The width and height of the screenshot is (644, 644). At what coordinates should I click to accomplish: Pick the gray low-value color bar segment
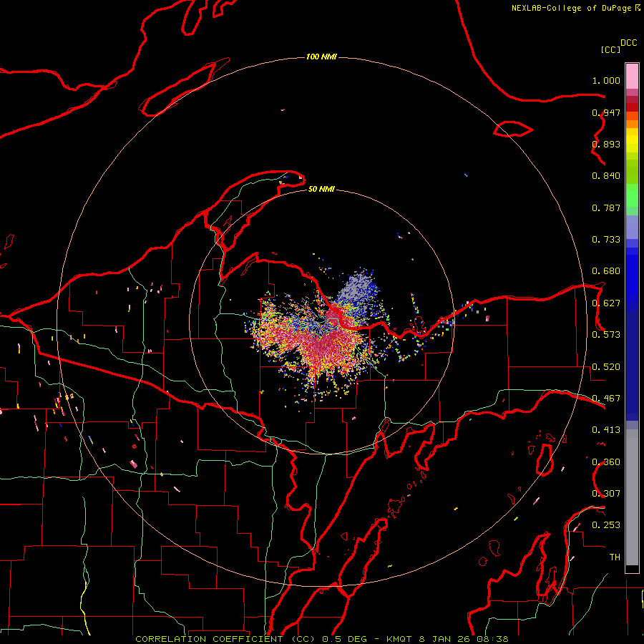(632, 497)
